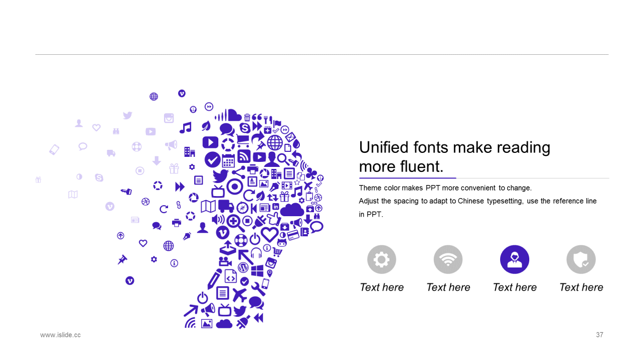Click the 'Unified fonts make reading' heading
The image size is (644, 362).
[455, 147]
